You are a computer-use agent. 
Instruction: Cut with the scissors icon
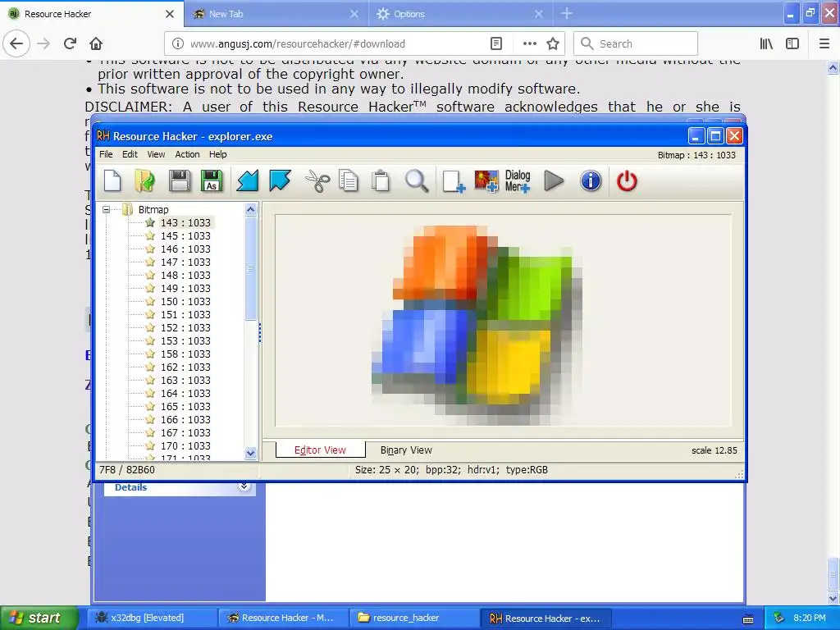point(317,181)
